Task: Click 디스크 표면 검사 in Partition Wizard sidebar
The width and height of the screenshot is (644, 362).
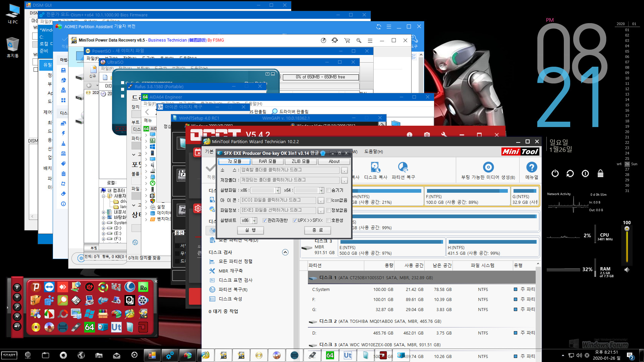Action: 235,280
